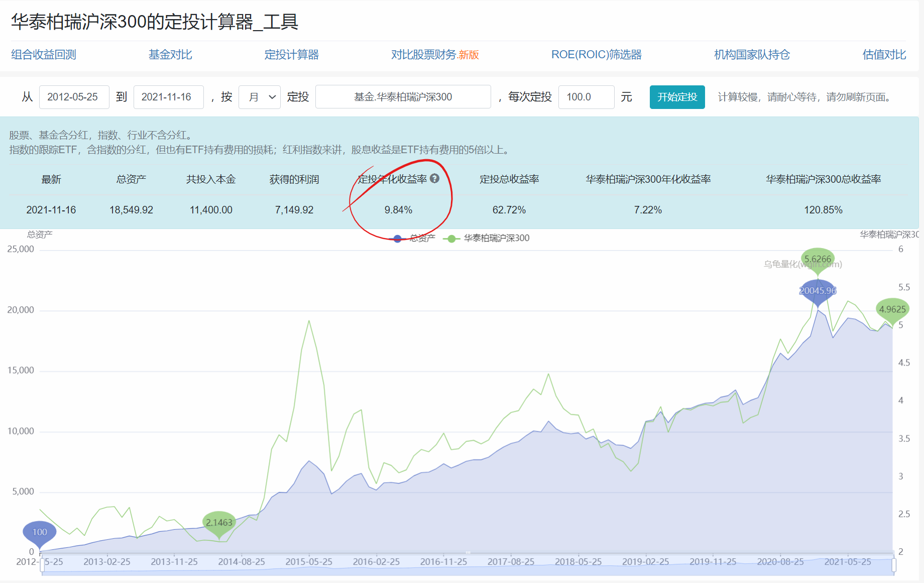Click the right zoom slider handle

894,565
